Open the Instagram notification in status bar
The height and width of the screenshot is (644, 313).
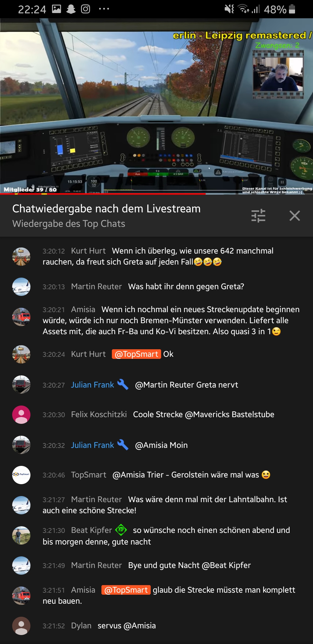(85, 9)
